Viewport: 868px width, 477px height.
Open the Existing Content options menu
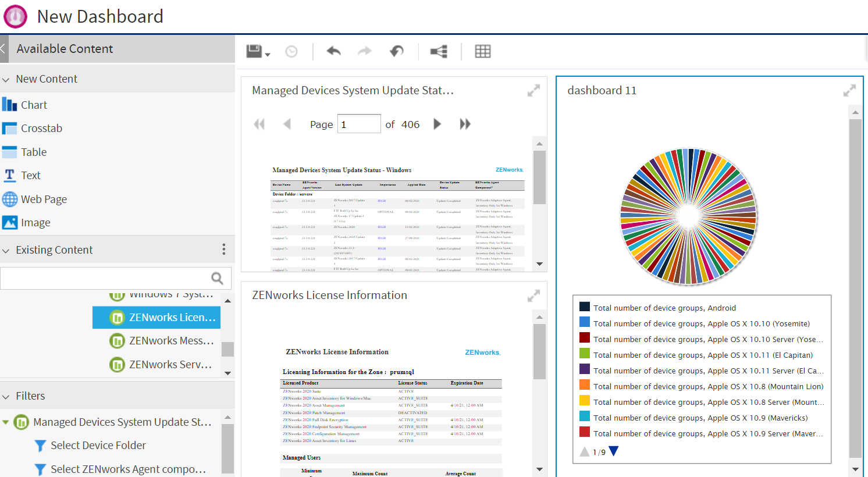[223, 250]
